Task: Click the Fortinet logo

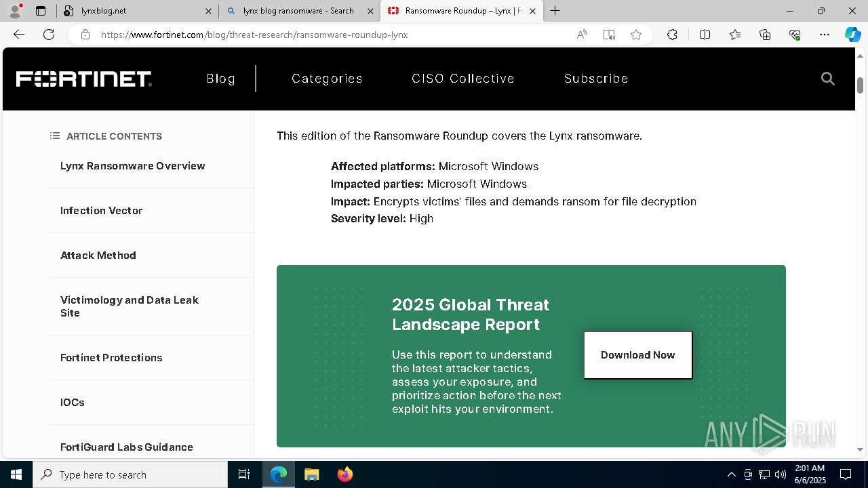Action: (83, 79)
